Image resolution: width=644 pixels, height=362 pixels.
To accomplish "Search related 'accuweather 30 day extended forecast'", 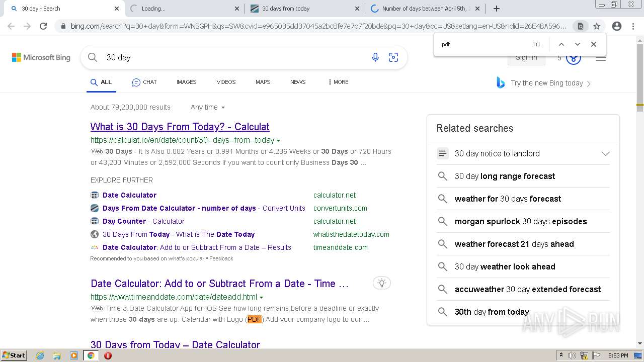I will point(528,289).
